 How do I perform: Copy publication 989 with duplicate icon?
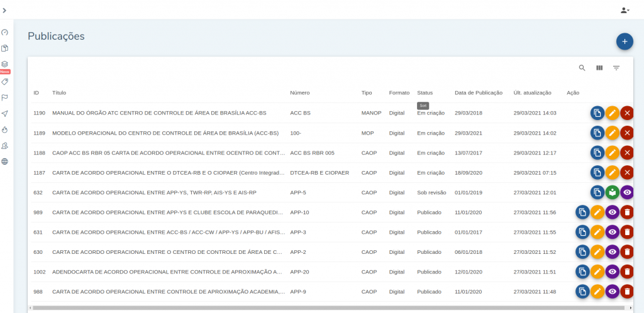(x=582, y=212)
